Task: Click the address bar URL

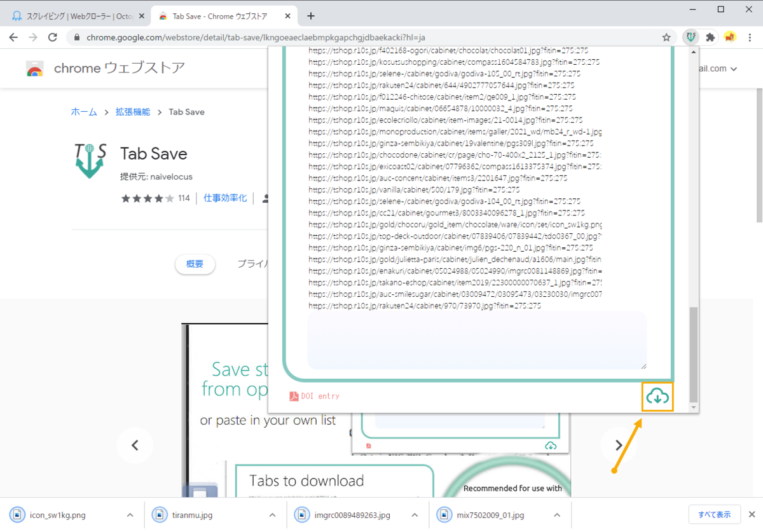Action: (256, 38)
